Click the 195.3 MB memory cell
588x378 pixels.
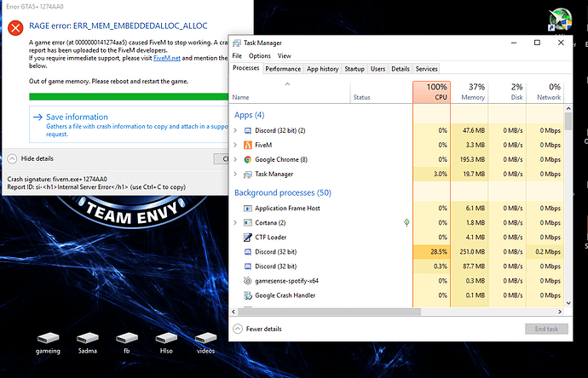coord(470,159)
